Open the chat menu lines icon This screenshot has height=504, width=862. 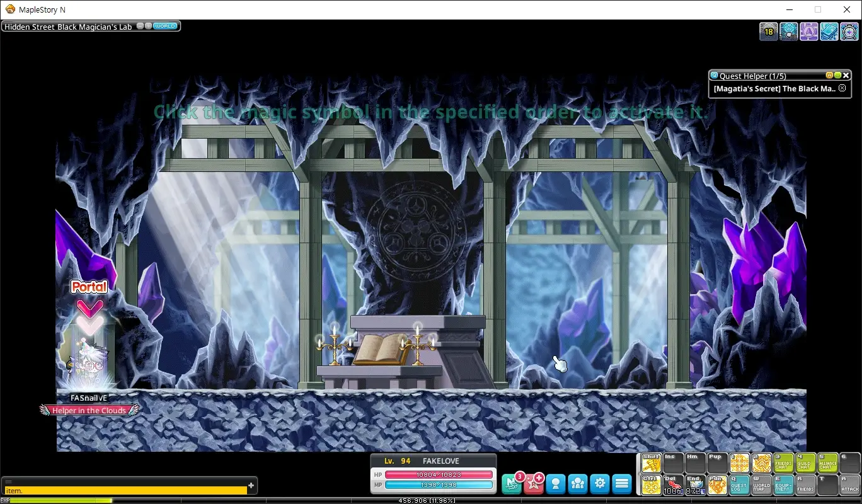coord(8,481)
